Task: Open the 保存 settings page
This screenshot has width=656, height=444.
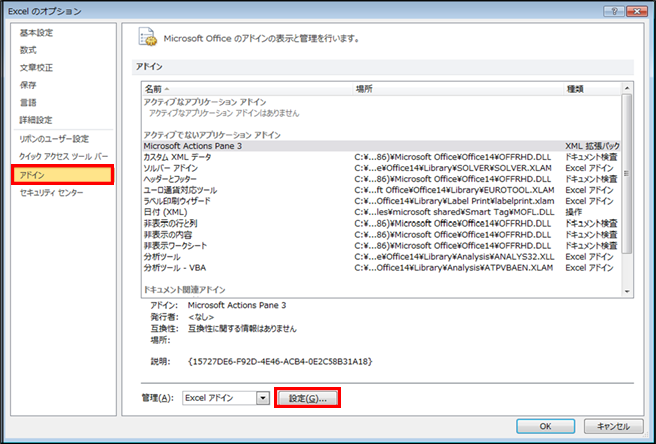Action: 28,85
